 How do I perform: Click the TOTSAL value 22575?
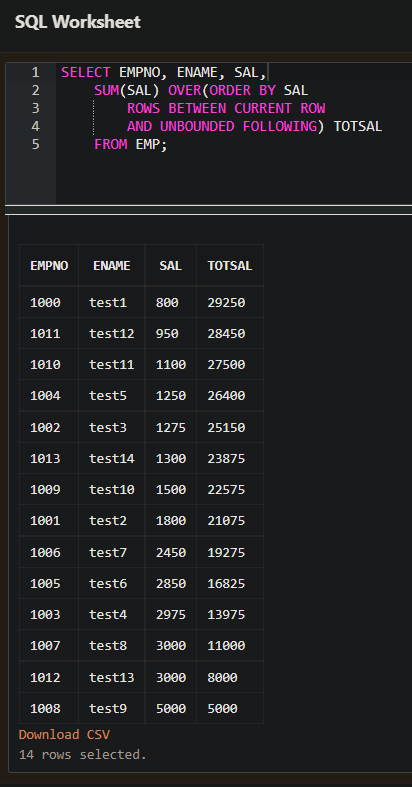click(230, 489)
